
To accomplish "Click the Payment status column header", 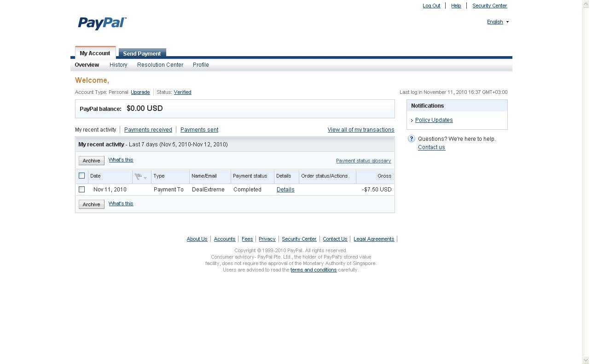I will (252, 176).
